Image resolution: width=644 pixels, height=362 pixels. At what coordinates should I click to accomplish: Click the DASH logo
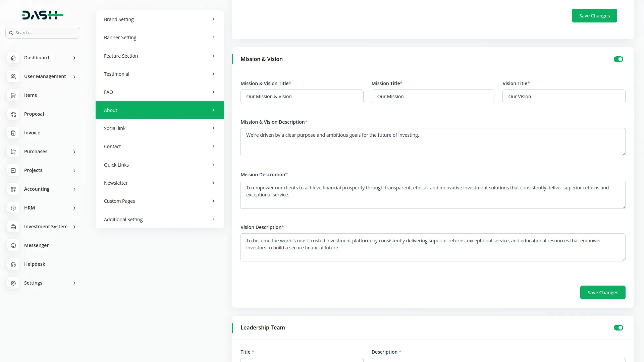[43, 15]
